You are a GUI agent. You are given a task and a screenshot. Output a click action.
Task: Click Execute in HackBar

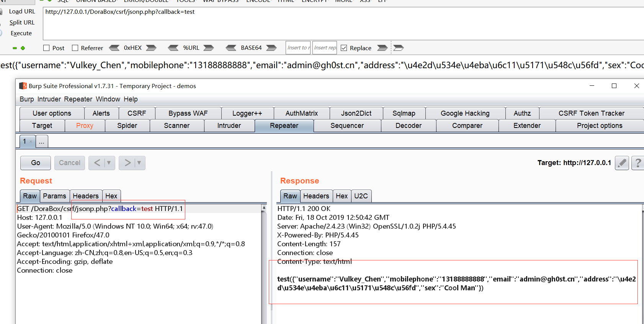tap(21, 33)
